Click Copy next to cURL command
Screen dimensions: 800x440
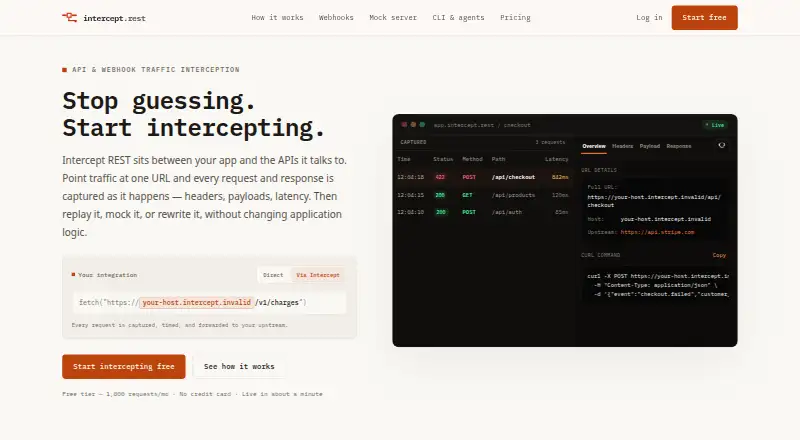[x=719, y=255]
